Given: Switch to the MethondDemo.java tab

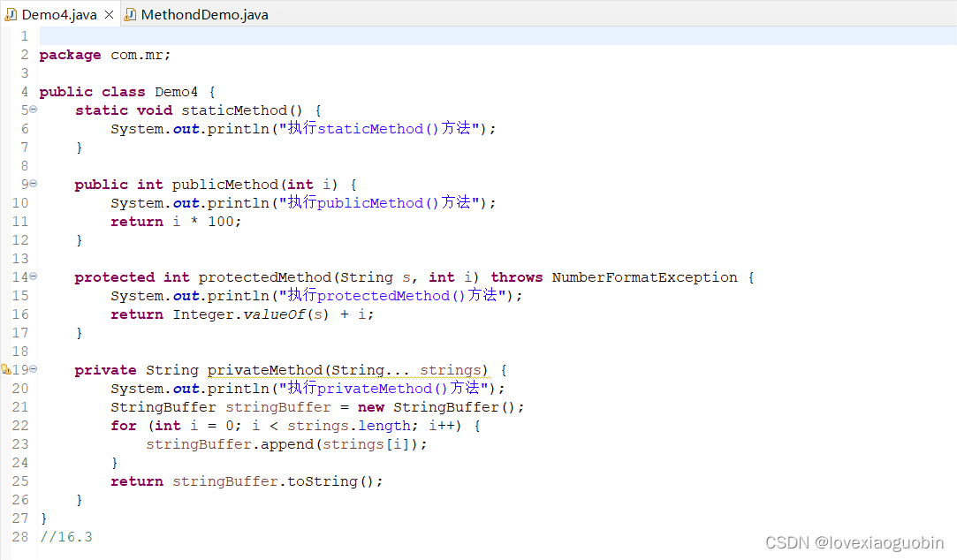Looking at the screenshot, I should coord(196,14).
